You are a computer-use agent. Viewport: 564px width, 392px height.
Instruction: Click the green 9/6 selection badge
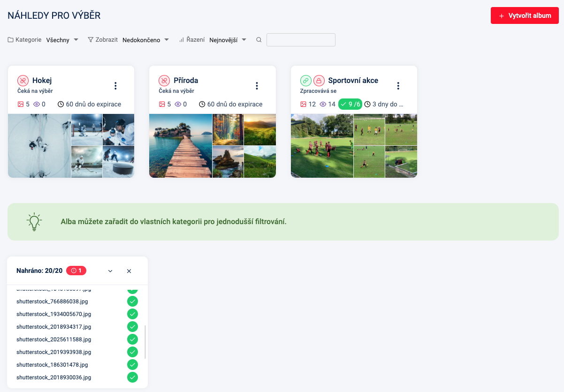coord(350,104)
